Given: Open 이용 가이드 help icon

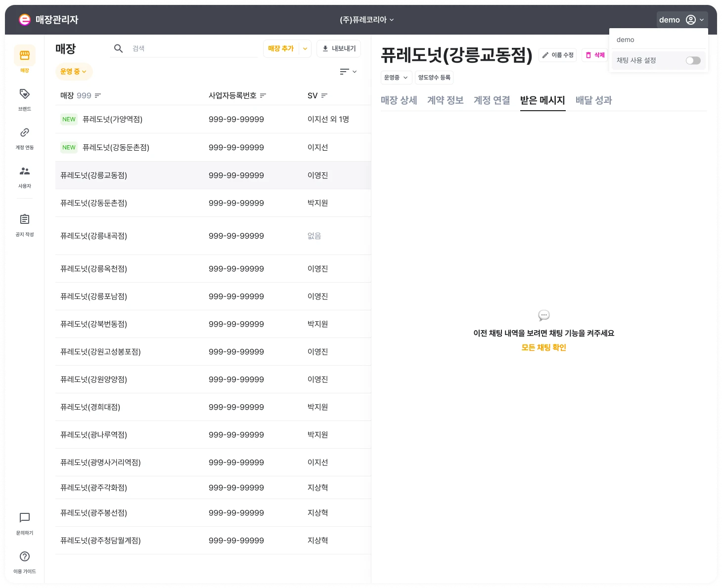Looking at the screenshot, I should pyautogui.click(x=25, y=556).
